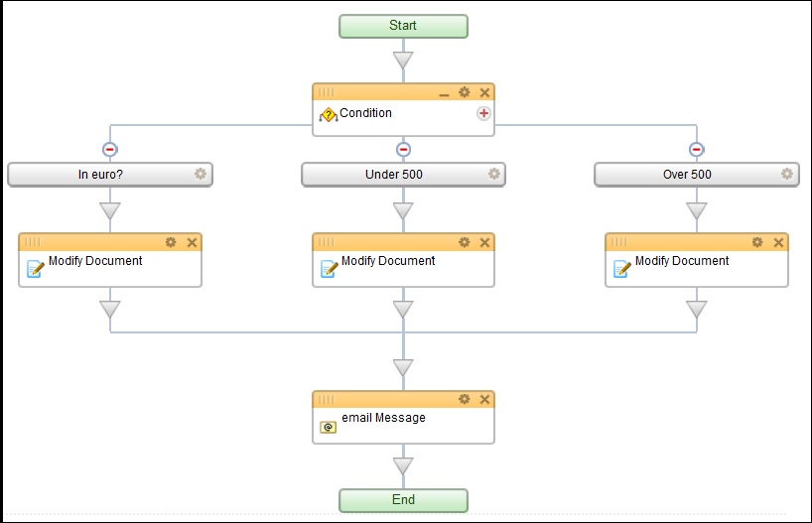
Task: Click Modify Document label under In euro?
Action: [x=95, y=261]
